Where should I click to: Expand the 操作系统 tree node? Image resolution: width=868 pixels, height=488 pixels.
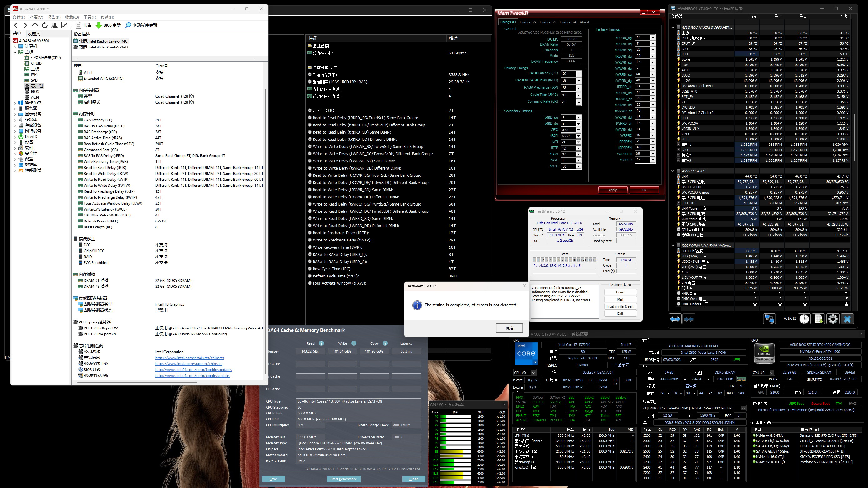click(15, 103)
